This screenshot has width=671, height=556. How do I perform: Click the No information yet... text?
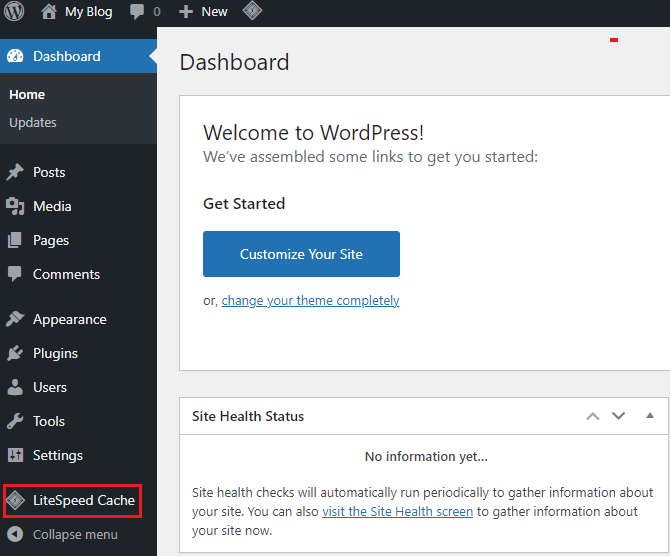coord(426,456)
